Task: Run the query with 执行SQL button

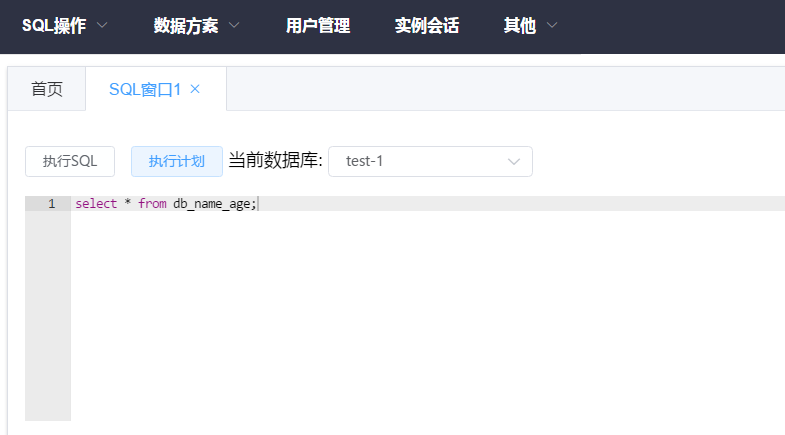Action: tap(70, 161)
